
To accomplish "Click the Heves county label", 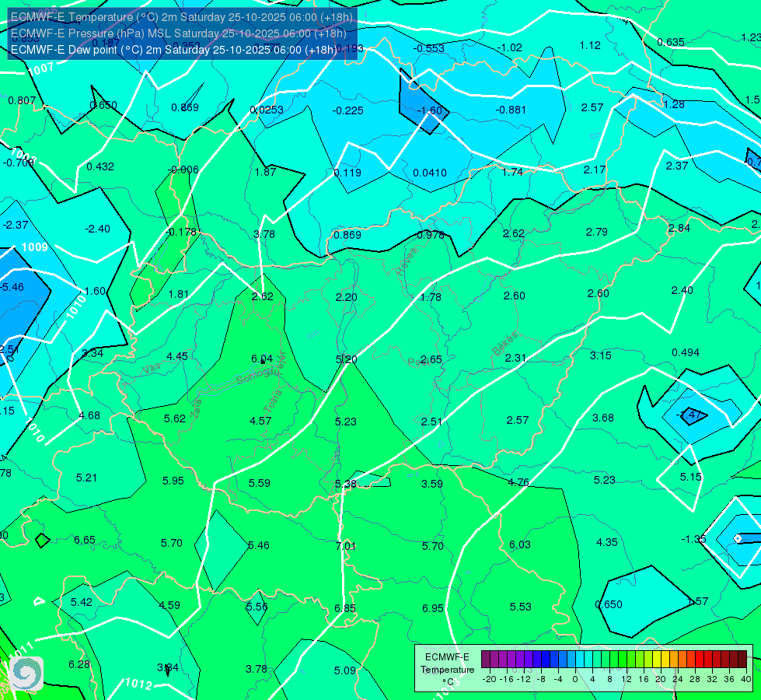I will 407,262.
